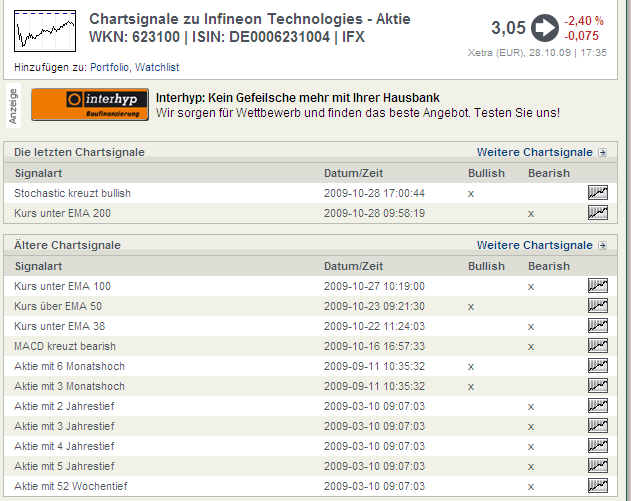Open chart icon for Aktie mit 52 Wochentief
Image resolution: width=631 pixels, height=501 pixels.
[x=598, y=486]
